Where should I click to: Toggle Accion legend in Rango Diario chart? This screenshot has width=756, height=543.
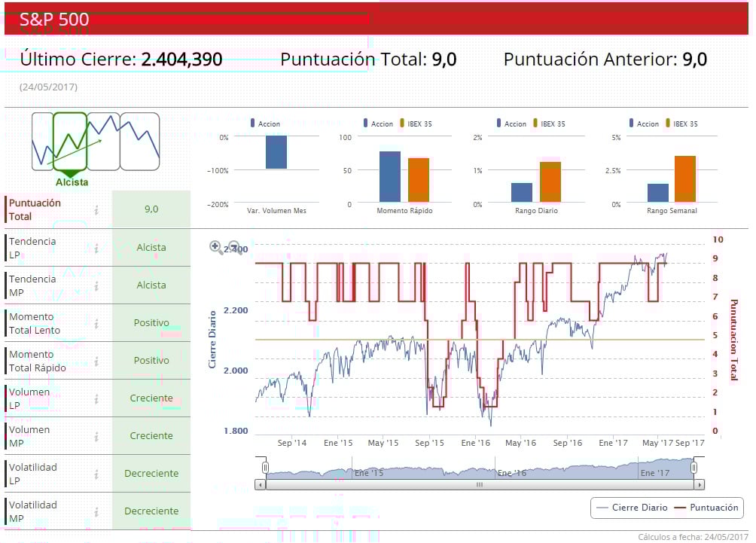[511, 124]
